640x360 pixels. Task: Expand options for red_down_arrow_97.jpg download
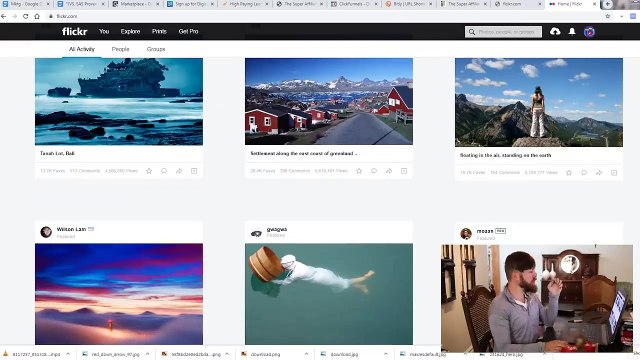[x=147, y=354]
